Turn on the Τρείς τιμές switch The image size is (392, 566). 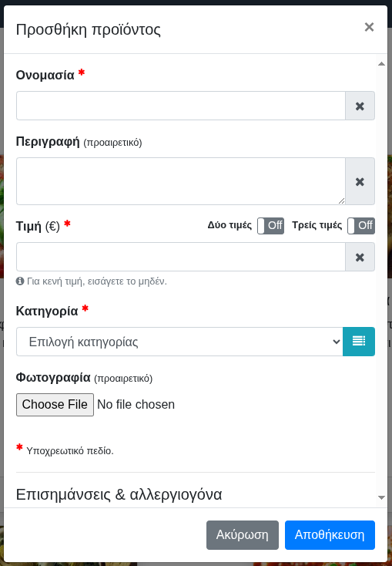[x=361, y=226]
